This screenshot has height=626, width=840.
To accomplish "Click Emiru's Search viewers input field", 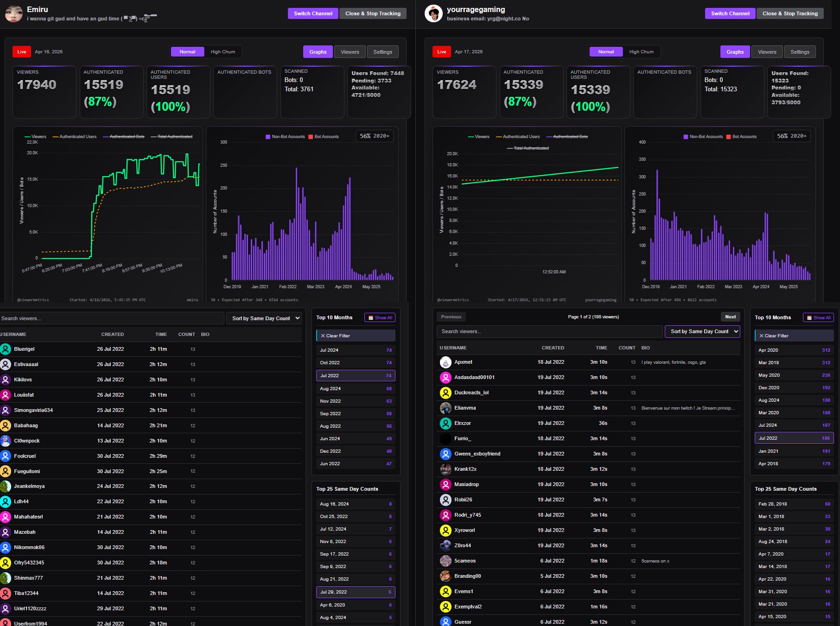I will click(x=112, y=318).
